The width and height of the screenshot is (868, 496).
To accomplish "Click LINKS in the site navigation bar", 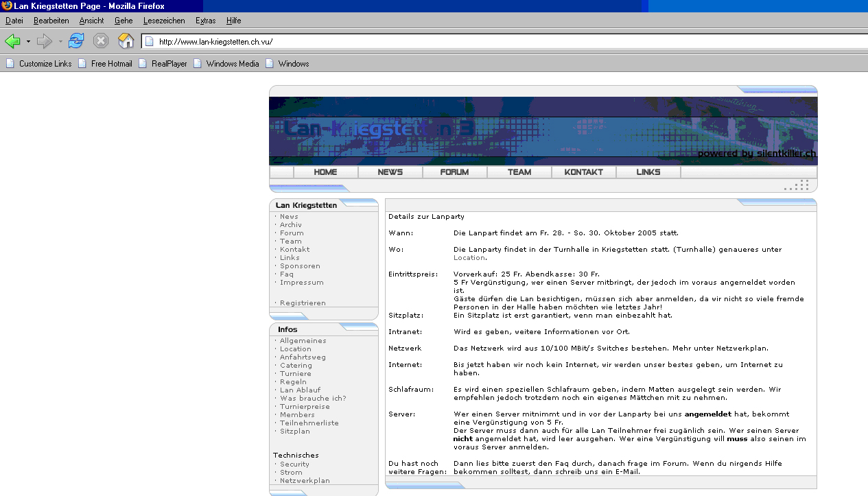I will click(x=648, y=172).
